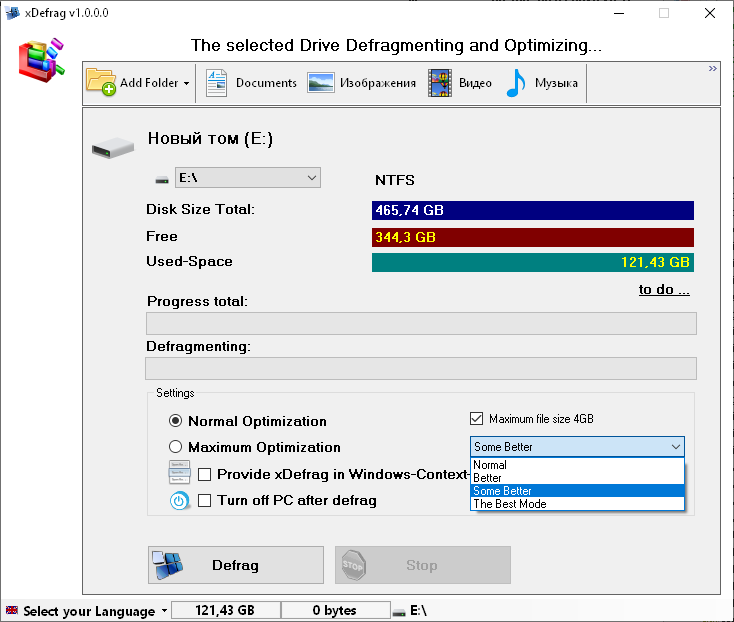734x622 pixels.
Task: Select Maximum Optimization radio button
Action: tap(176, 446)
